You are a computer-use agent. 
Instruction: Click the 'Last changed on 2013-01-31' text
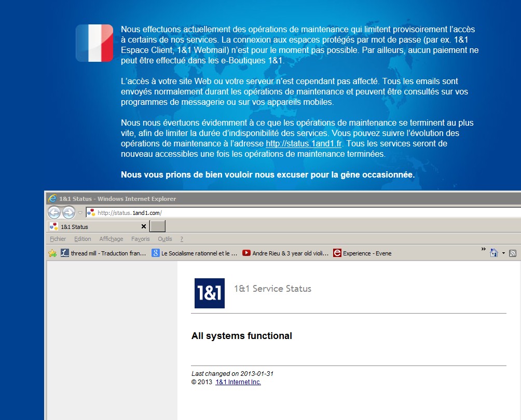pyautogui.click(x=232, y=373)
